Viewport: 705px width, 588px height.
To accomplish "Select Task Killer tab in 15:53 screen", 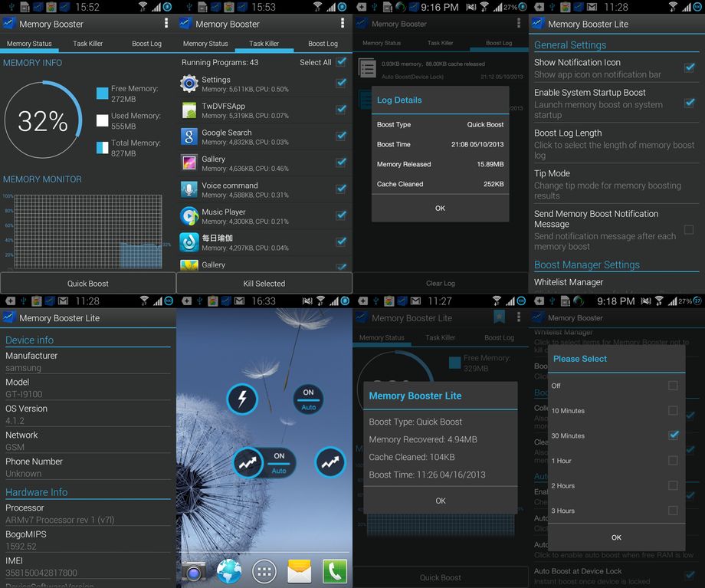I will click(264, 44).
